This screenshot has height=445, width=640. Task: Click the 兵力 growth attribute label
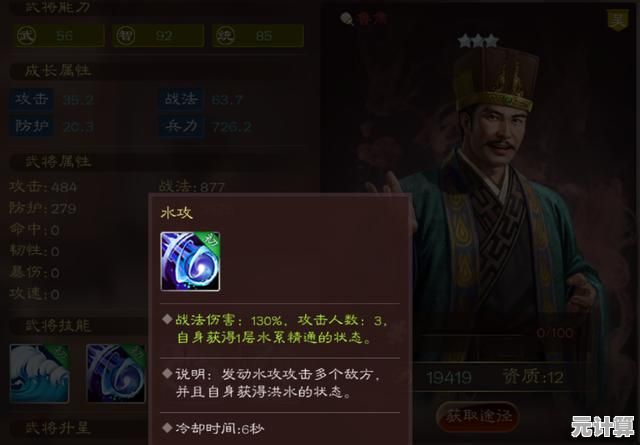[181, 127]
